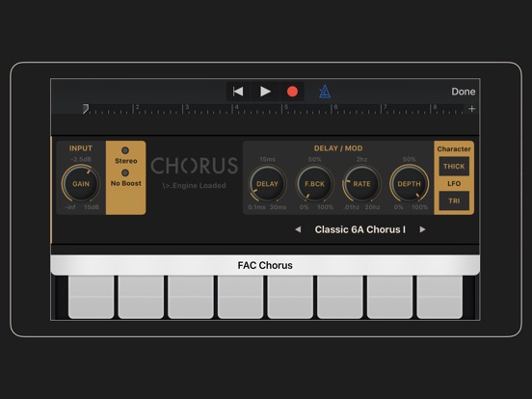The height and width of the screenshot is (399, 532).
Task: Click the playhead marker at bar 1
Action: click(86, 109)
